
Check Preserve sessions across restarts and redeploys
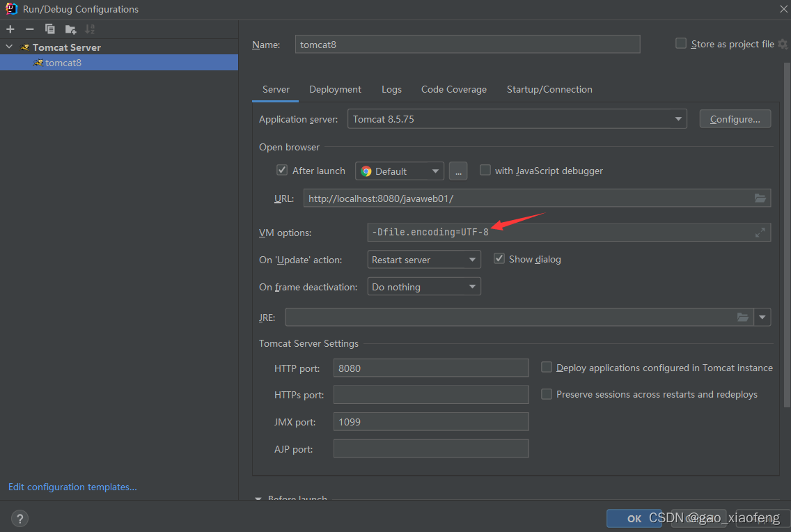coord(547,394)
